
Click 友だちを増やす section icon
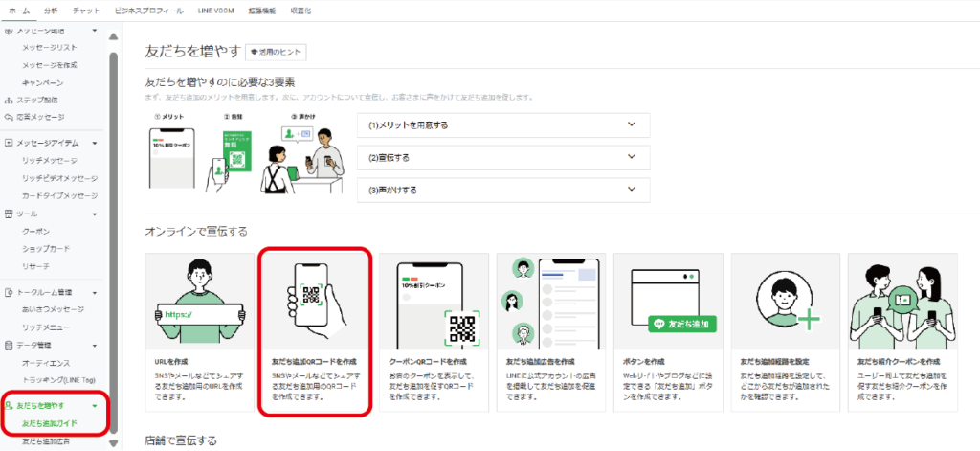coord(9,406)
